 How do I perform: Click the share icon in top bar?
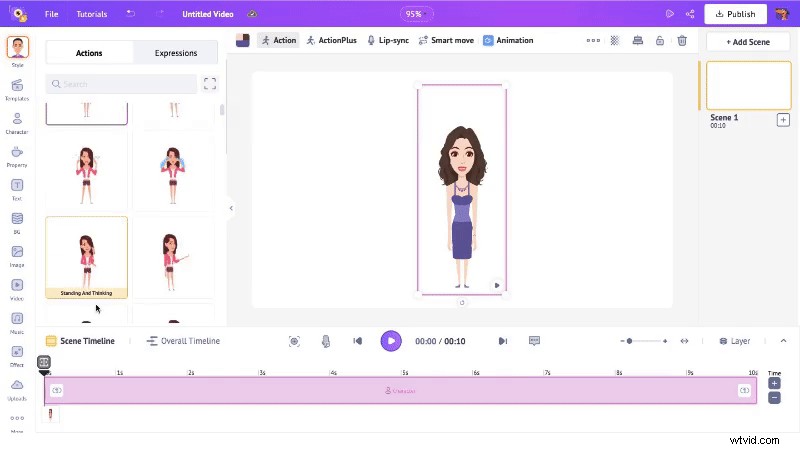[690, 14]
